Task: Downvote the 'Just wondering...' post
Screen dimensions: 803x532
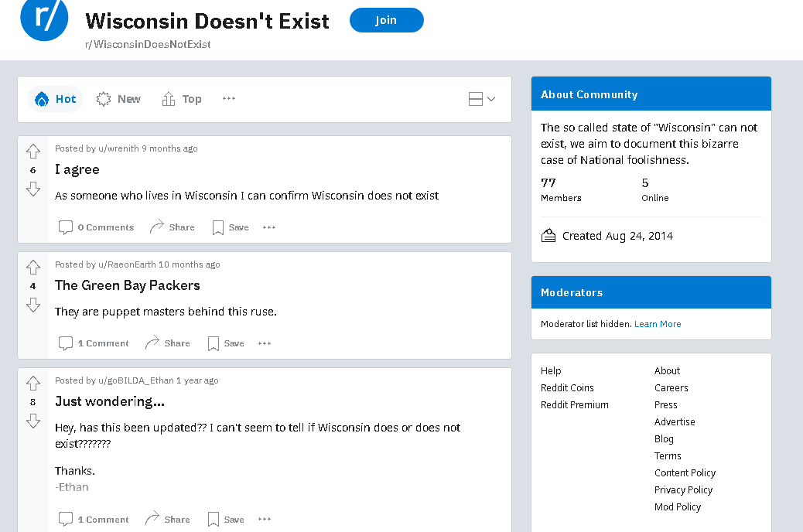Action: click(33, 421)
